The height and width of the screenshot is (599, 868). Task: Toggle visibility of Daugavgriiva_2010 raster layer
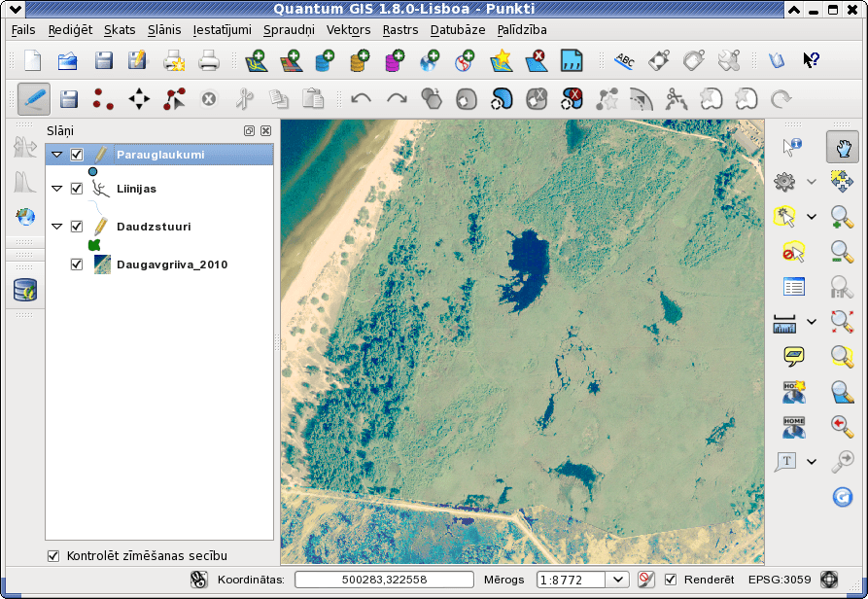point(77,264)
